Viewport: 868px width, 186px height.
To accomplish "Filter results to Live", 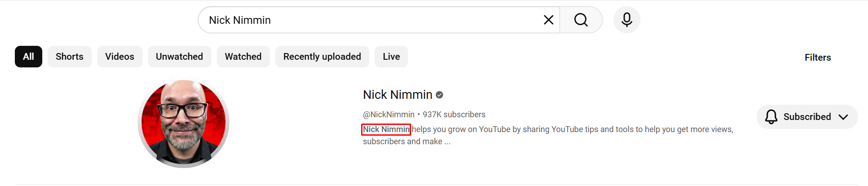I will tap(391, 57).
